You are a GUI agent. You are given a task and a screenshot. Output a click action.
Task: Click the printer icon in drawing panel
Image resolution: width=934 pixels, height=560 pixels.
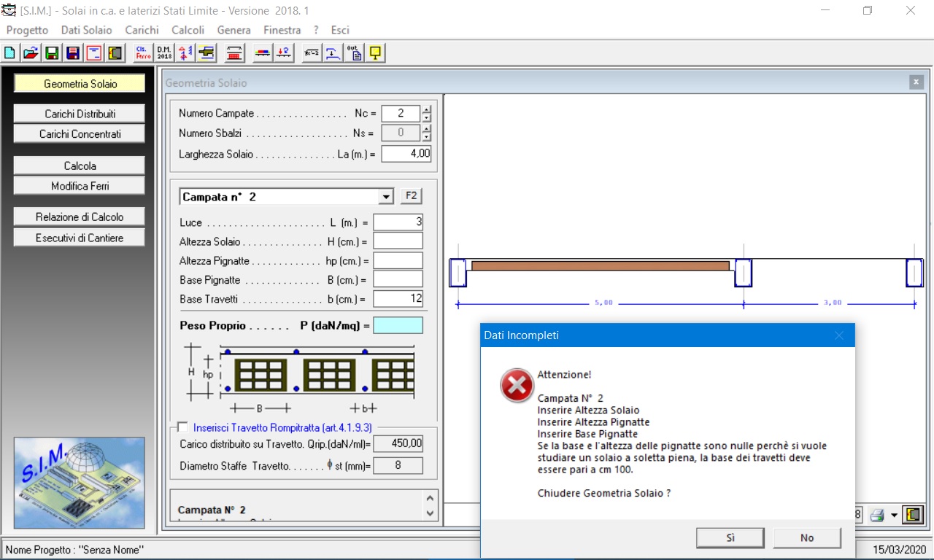[x=876, y=515]
